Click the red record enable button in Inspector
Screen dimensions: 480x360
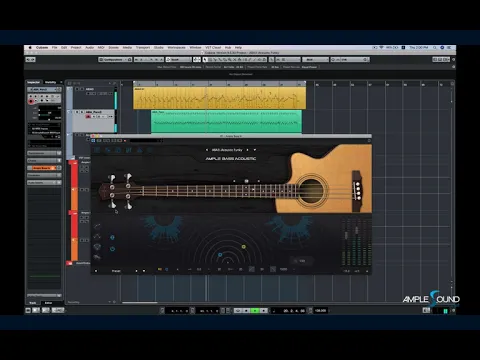(x=31, y=101)
